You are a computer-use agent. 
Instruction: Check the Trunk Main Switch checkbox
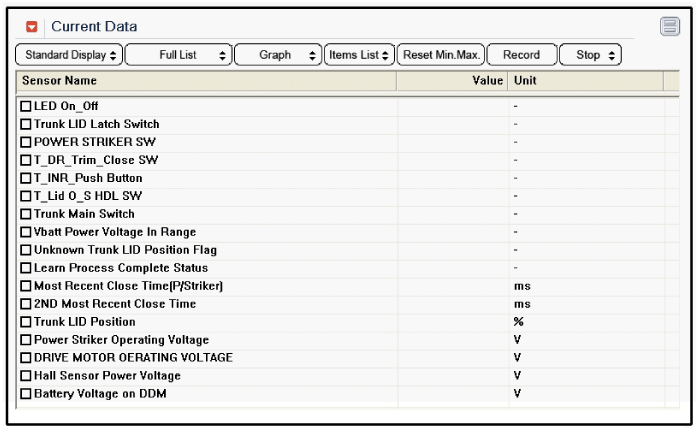point(26,214)
